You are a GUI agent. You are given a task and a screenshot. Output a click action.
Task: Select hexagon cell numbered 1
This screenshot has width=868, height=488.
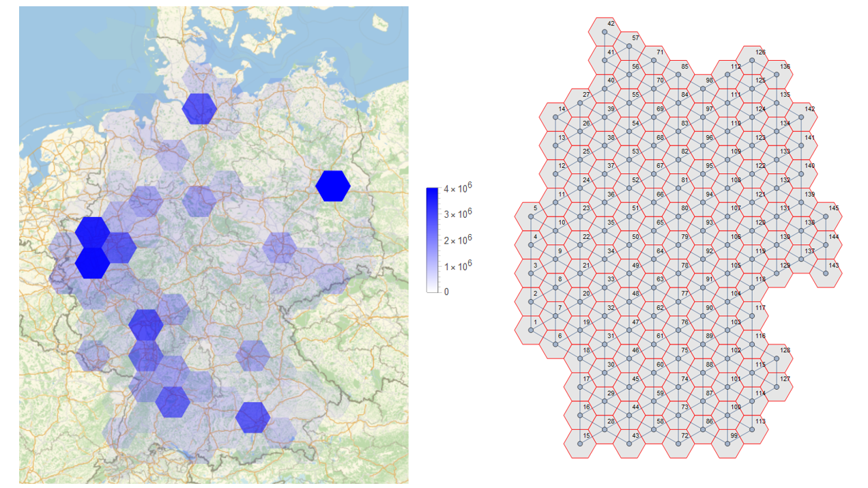531,330
